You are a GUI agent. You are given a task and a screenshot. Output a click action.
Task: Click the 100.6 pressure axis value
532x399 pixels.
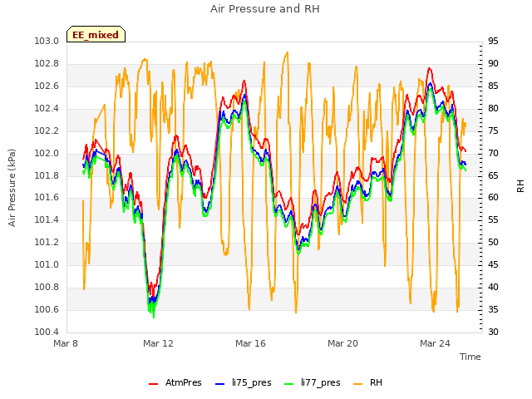47,309
